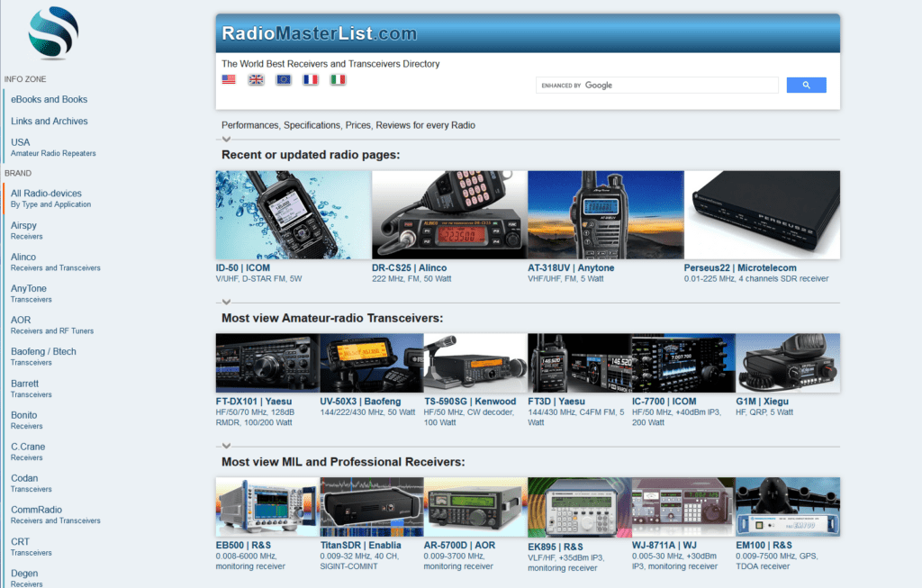Open the Airspy Receivers brand entry
The height and width of the screenshot is (588, 922).
26,231
